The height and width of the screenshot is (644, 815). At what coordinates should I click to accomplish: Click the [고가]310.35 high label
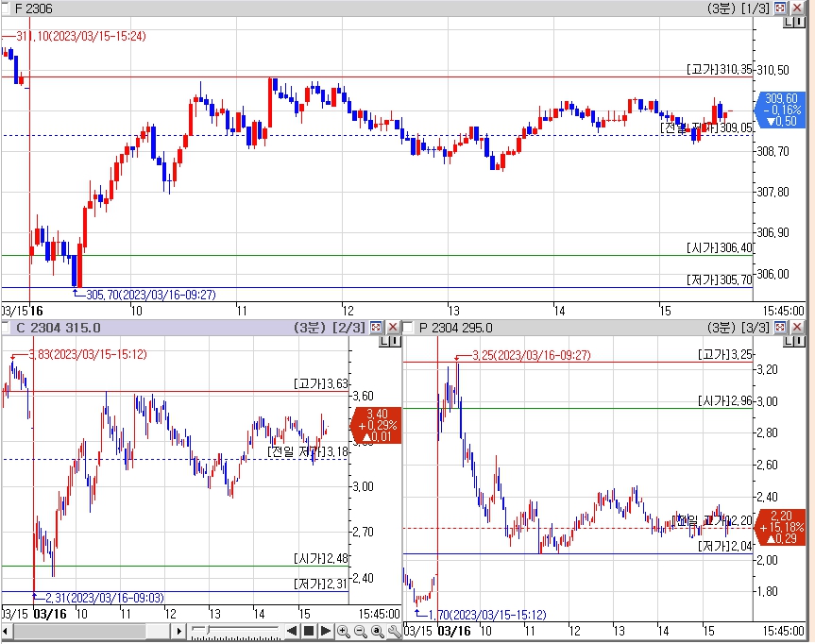pos(720,69)
